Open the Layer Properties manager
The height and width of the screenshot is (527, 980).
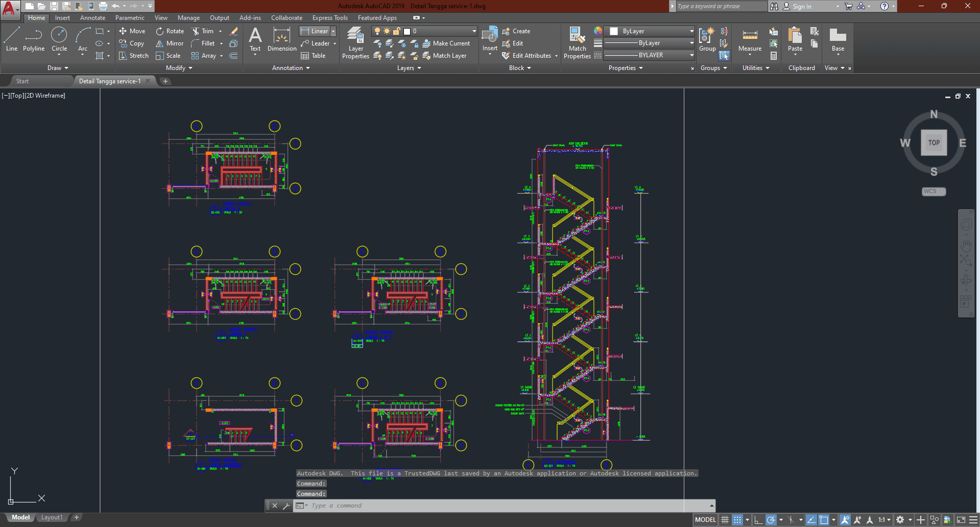(355, 43)
